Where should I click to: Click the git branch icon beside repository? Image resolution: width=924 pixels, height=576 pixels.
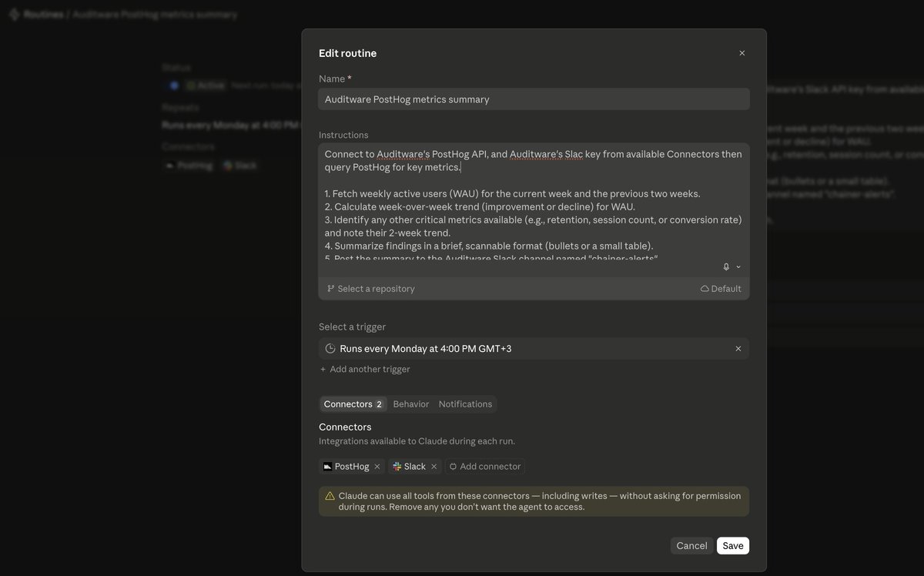331,289
